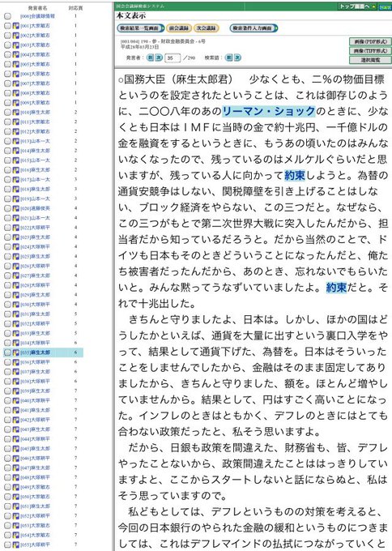The image size is (392, 551).
Task: Click the speech icon beside row [007]
Action: tap(16, 83)
